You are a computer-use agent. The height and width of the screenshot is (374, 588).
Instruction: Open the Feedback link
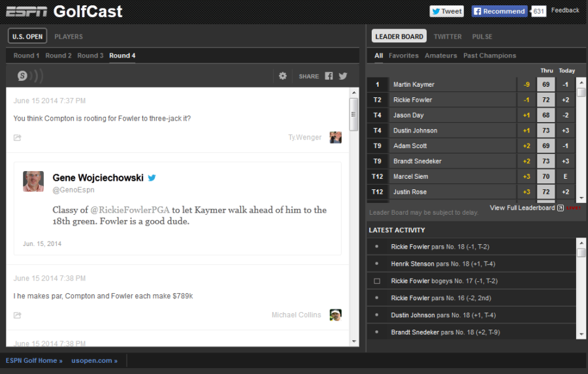565,10
